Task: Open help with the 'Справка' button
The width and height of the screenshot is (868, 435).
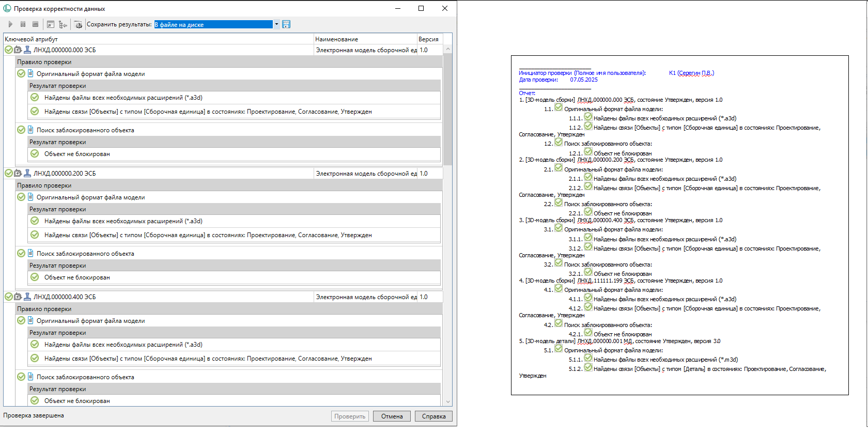Action: (433, 416)
